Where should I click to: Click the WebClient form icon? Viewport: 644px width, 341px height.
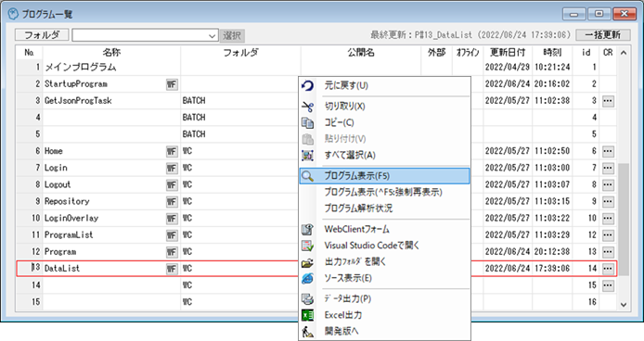click(x=308, y=230)
